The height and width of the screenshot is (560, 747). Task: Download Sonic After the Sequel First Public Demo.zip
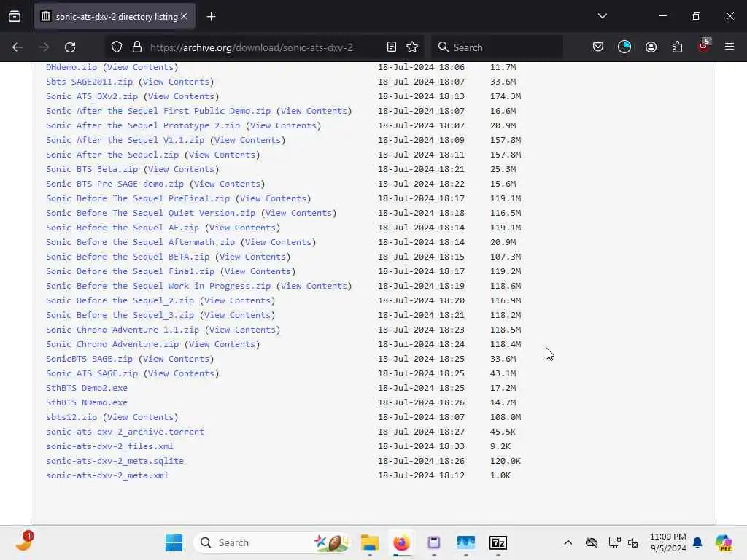158,111
